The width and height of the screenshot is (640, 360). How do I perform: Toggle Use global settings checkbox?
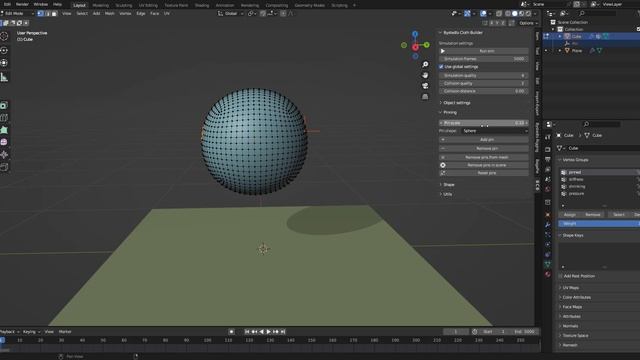(441, 67)
